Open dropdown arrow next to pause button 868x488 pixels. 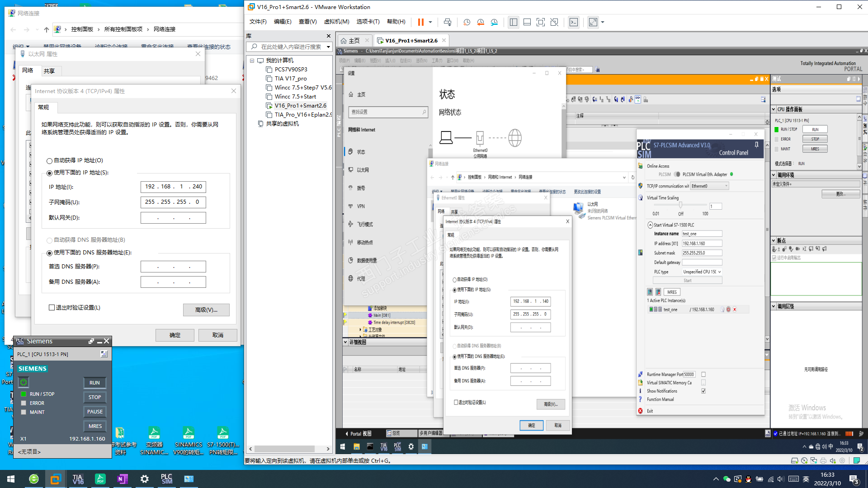pos(430,22)
